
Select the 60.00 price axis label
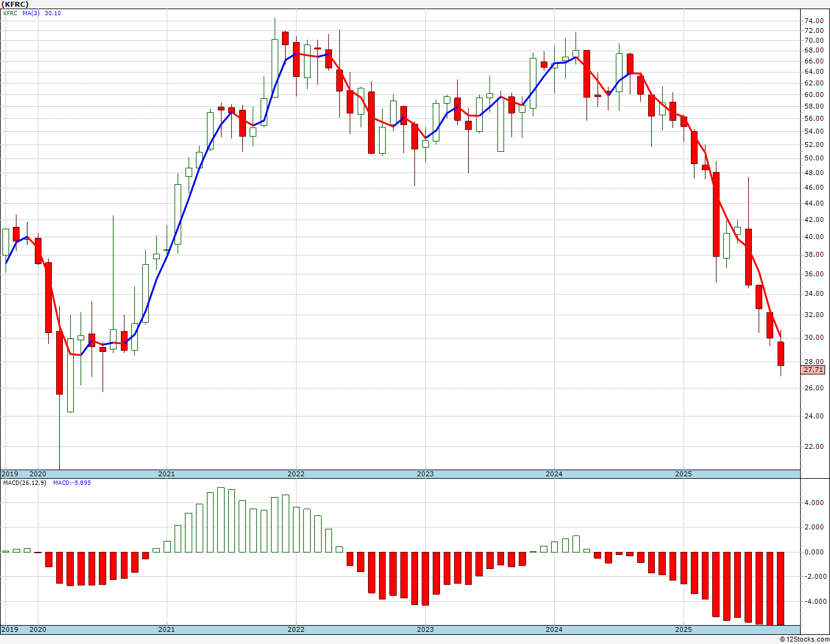point(814,95)
